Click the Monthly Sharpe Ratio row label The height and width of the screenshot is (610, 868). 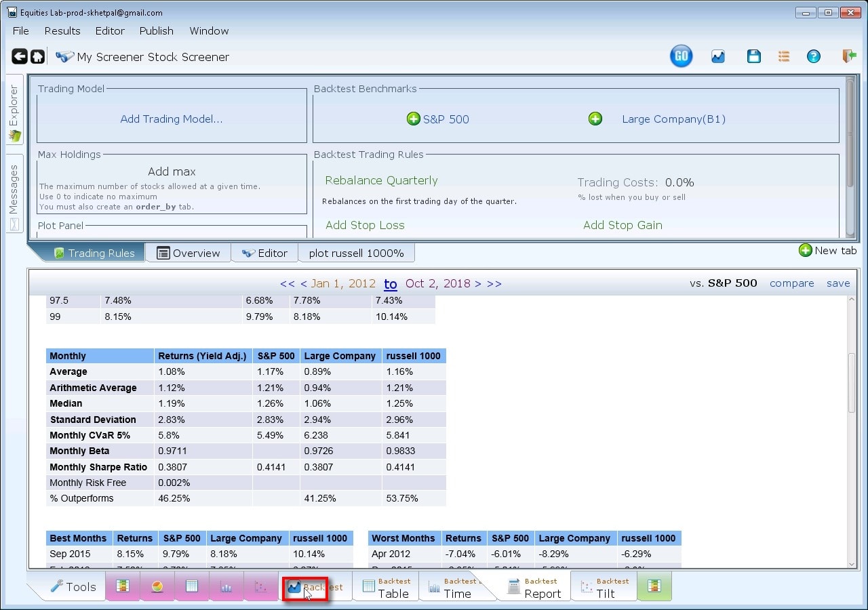[x=98, y=467]
